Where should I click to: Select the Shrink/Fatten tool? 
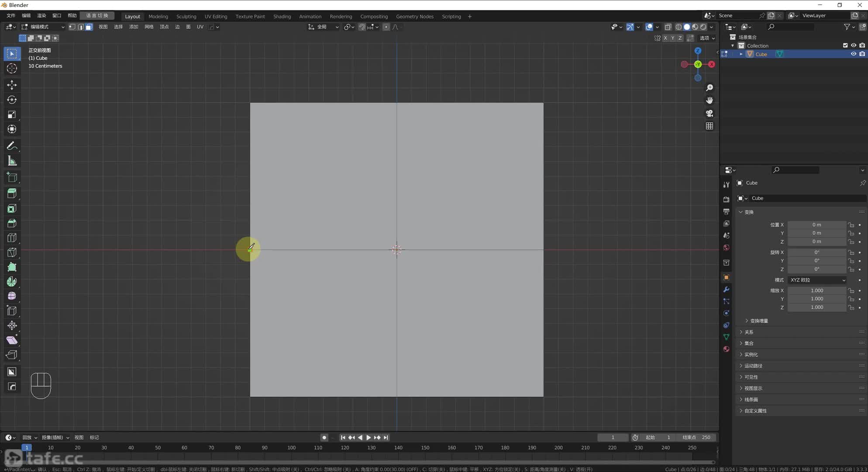(12, 325)
